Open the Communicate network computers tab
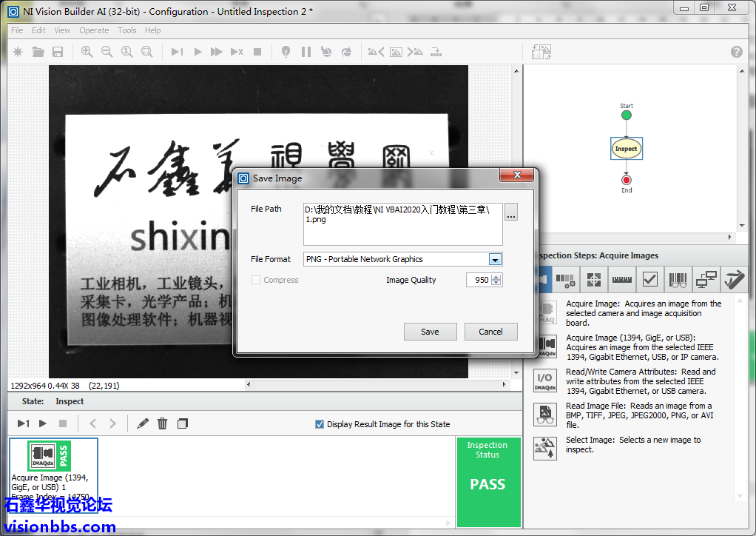Image resolution: width=756 pixels, height=536 pixels. 706,280
